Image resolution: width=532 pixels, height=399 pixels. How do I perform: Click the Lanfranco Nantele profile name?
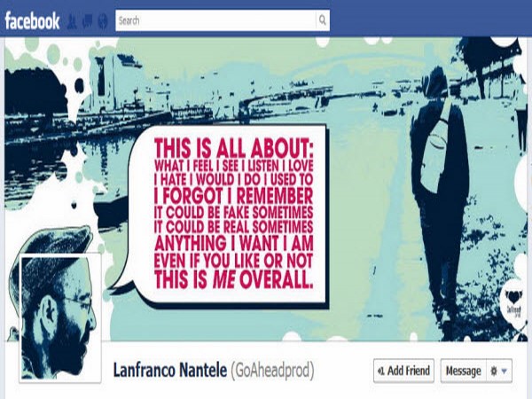[x=170, y=370]
